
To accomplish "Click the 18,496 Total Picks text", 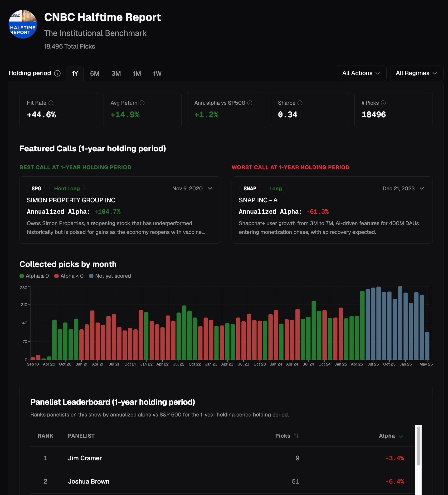I will 69,46.
